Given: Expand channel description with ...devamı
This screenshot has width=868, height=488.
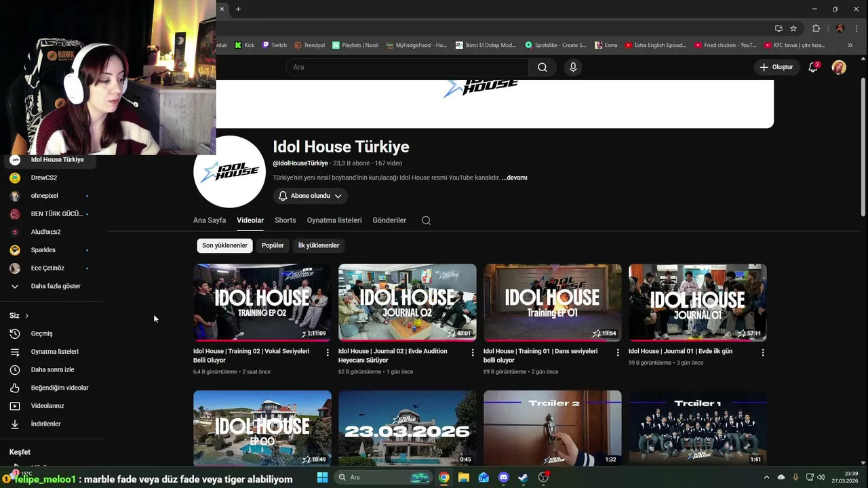Looking at the screenshot, I should tap(515, 178).
